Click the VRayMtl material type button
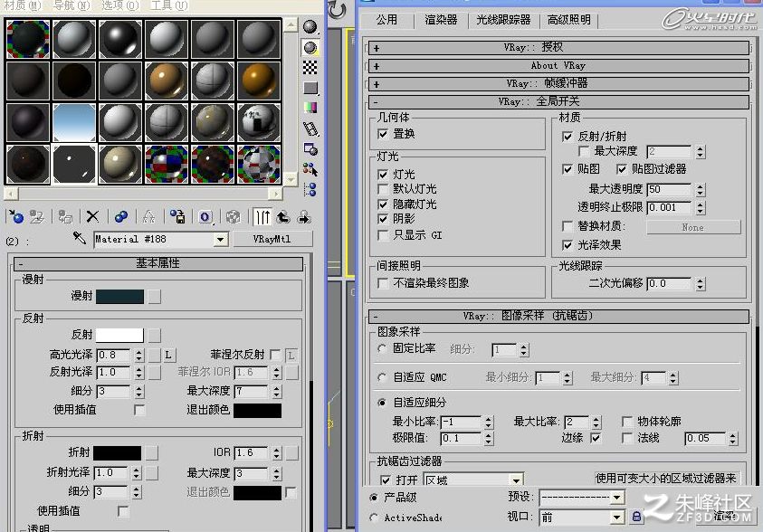Viewport: 763px width, 532px height. (272, 239)
